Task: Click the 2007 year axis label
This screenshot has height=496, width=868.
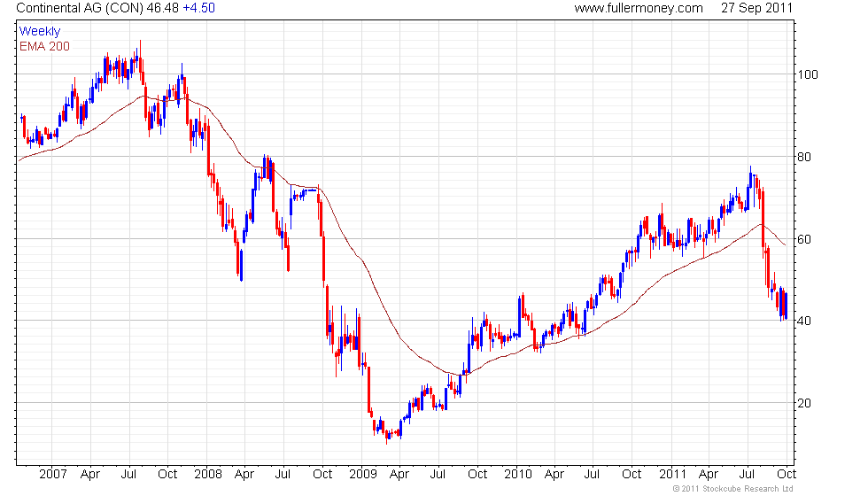Action: (52, 474)
